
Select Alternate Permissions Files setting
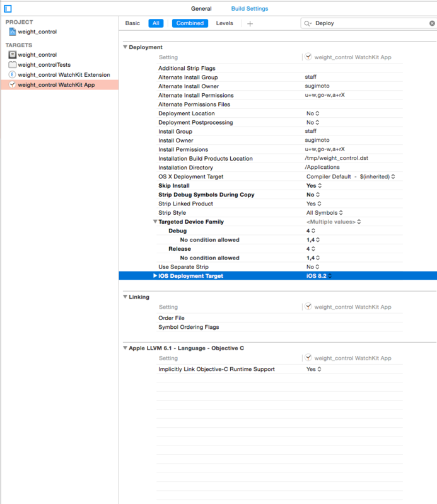point(279,104)
